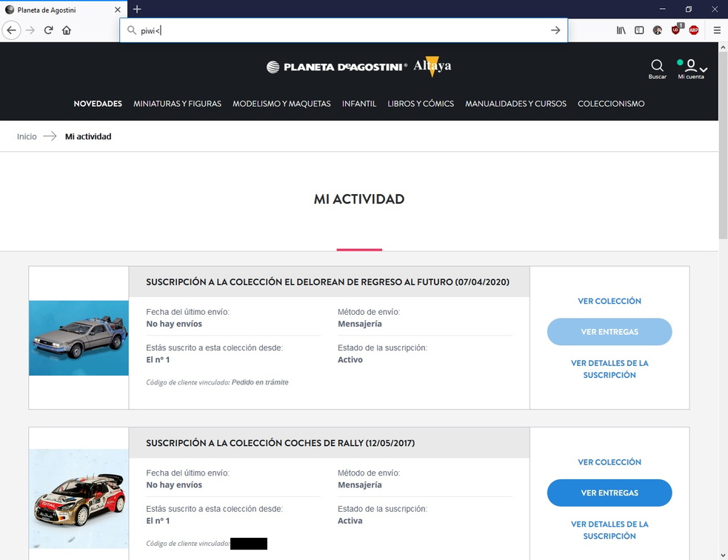This screenshot has height=560, width=728.
Task: Toggle the sidebar view icon
Action: tap(639, 30)
